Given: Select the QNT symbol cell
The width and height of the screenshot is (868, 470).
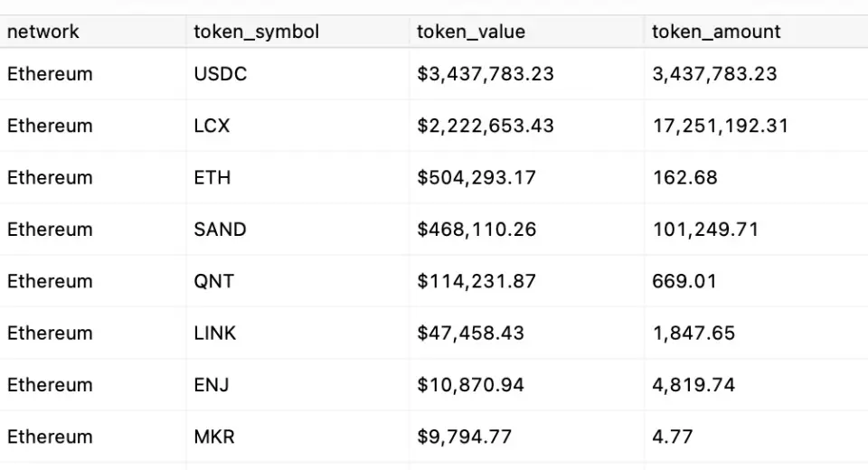Looking at the screenshot, I should [213, 281].
